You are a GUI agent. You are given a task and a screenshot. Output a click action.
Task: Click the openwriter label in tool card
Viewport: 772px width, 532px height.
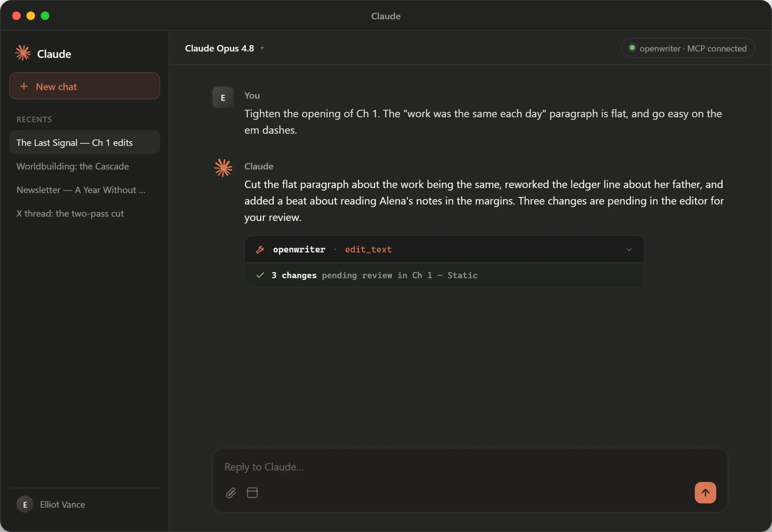(x=299, y=249)
